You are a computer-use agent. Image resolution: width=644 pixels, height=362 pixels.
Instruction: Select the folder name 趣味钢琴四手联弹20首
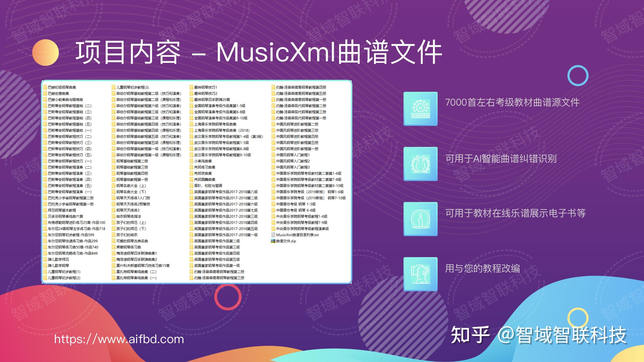(x=212, y=100)
